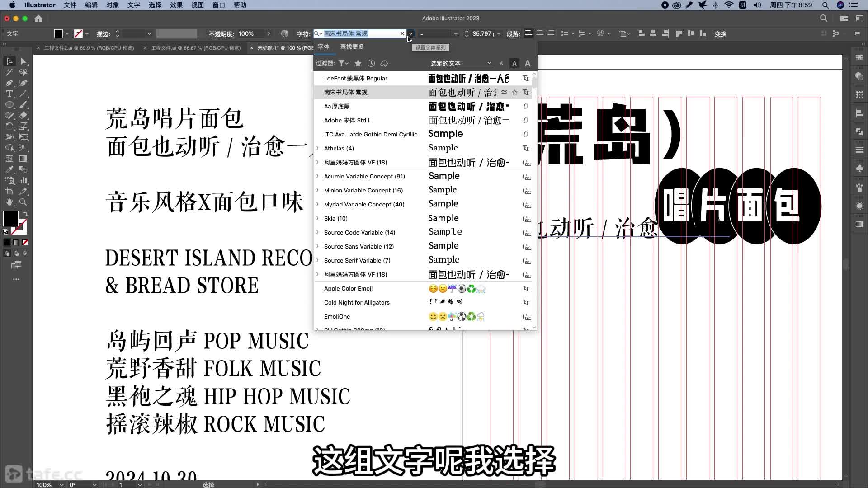Image resolution: width=868 pixels, height=488 pixels.
Task: Select the Type tool
Action: tap(9, 94)
